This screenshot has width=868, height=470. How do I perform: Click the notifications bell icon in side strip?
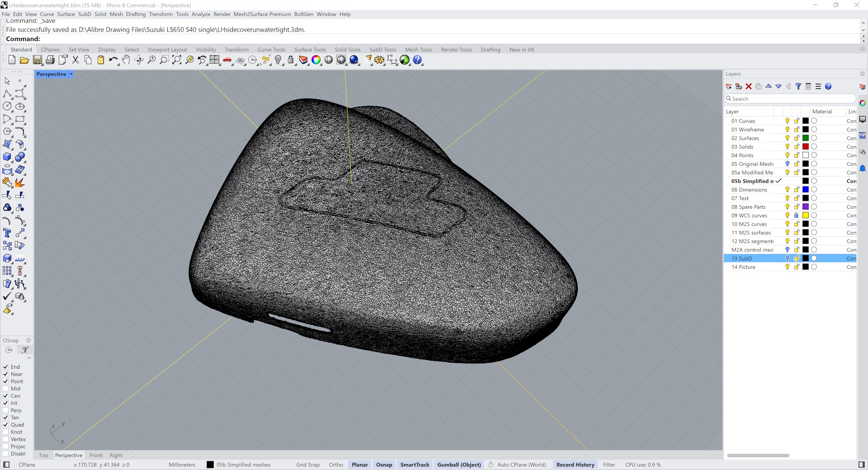(863, 168)
